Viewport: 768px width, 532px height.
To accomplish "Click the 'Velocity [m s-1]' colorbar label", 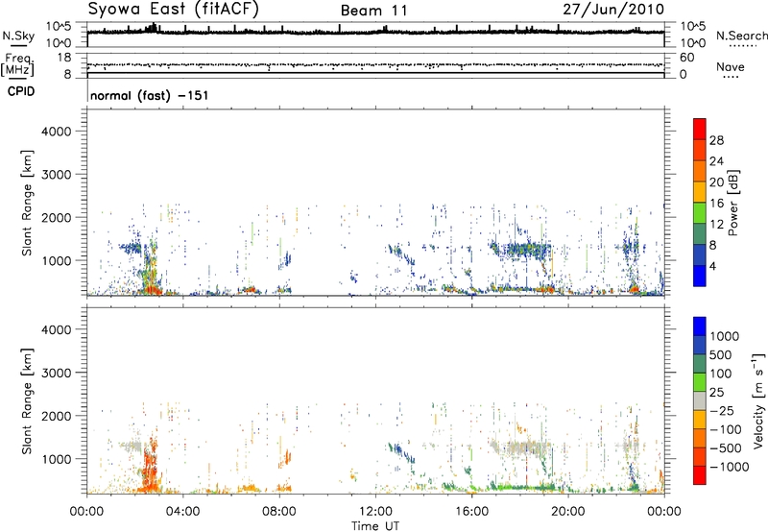I will click(758, 400).
